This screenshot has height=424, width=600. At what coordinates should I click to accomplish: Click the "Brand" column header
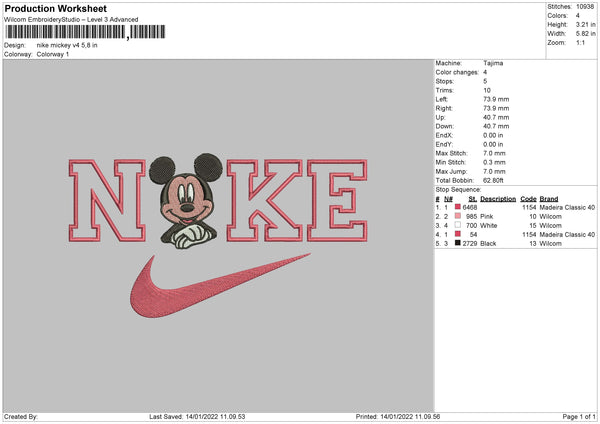click(x=549, y=199)
